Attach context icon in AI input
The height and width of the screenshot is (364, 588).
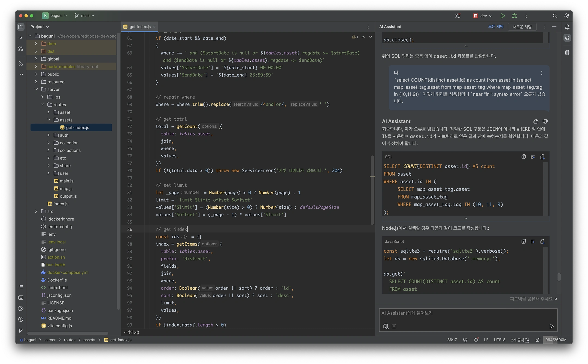pos(386,326)
